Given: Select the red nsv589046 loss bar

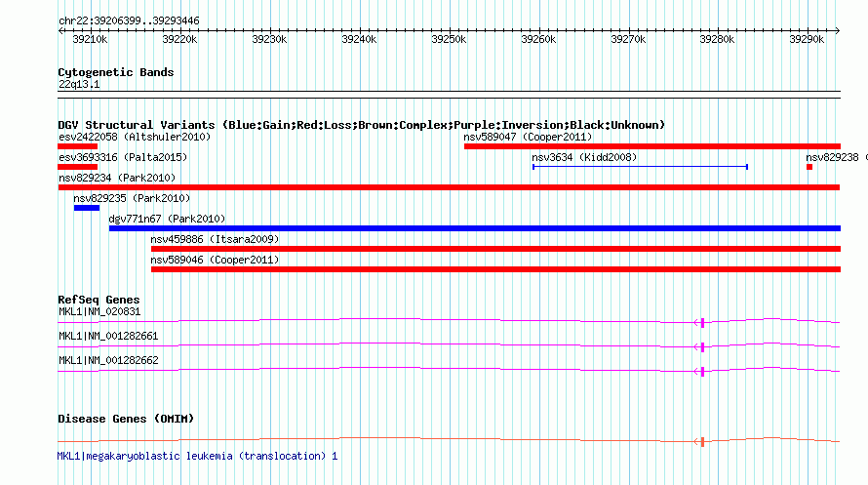Looking at the screenshot, I should (x=495, y=269).
